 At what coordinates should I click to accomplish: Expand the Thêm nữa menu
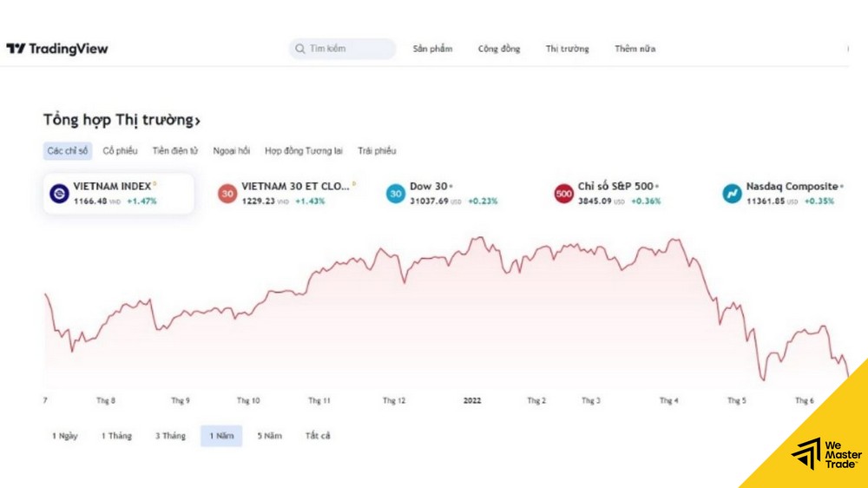point(635,49)
